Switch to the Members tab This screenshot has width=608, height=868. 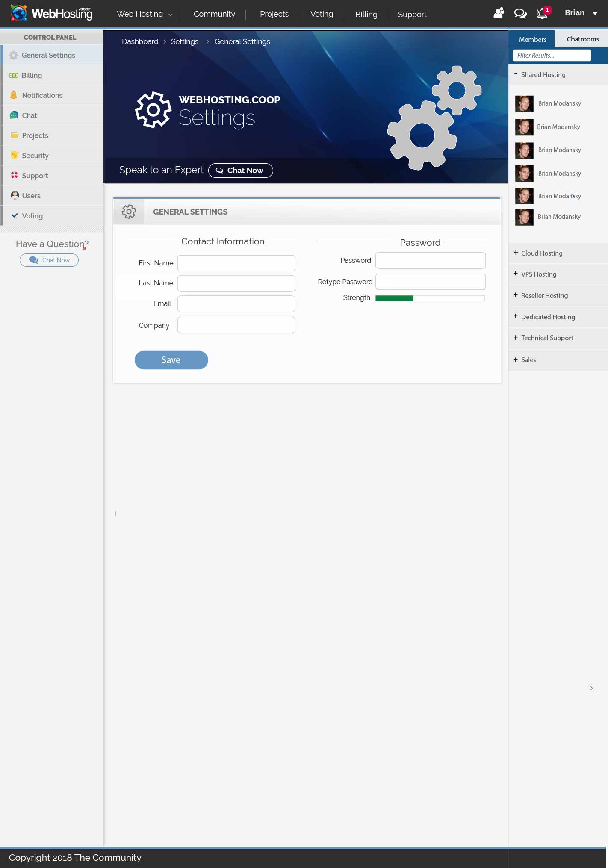pyautogui.click(x=532, y=39)
